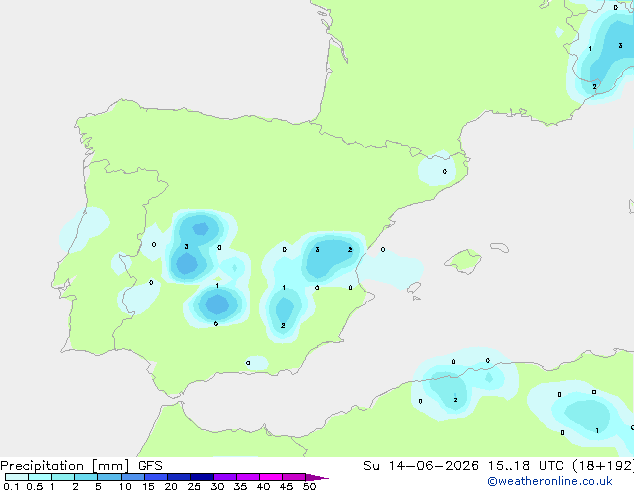
Task: Click the 1–2 mm legend color swatch
Action: tap(63, 477)
